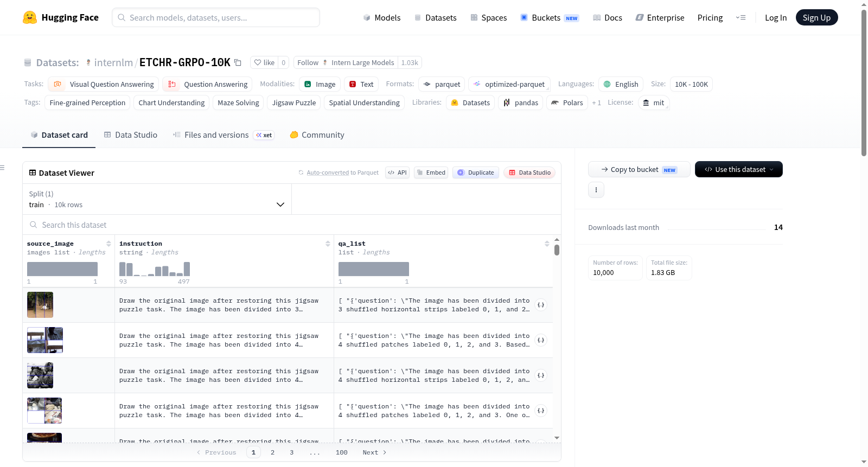Click the three-dot options button
The height and width of the screenshot is (467, 868).
pyautogui.click(x=596, y=190)
